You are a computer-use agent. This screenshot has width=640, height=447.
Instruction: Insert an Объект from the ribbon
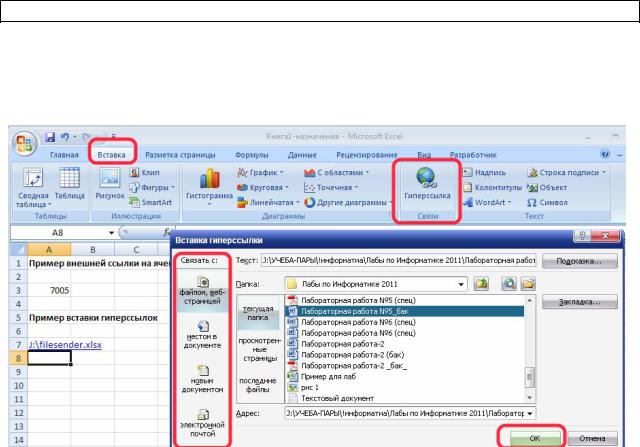point(547,187)
